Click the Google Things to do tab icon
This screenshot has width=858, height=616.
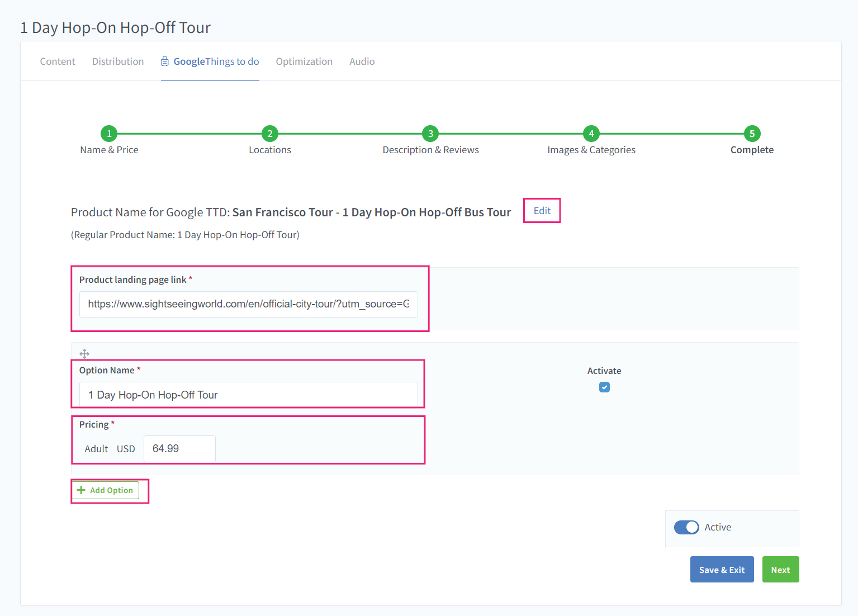[x=165, y=61]
